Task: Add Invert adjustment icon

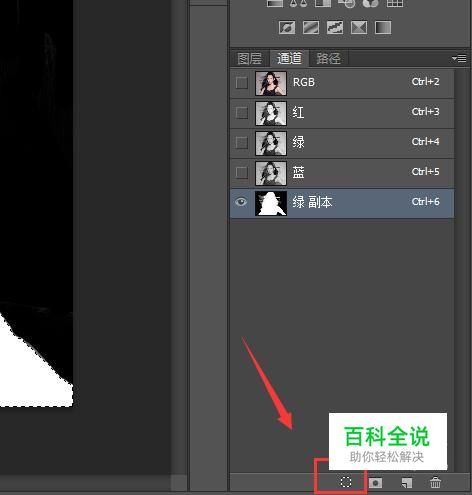Action: pyautogui.click(x=287, y=28)
